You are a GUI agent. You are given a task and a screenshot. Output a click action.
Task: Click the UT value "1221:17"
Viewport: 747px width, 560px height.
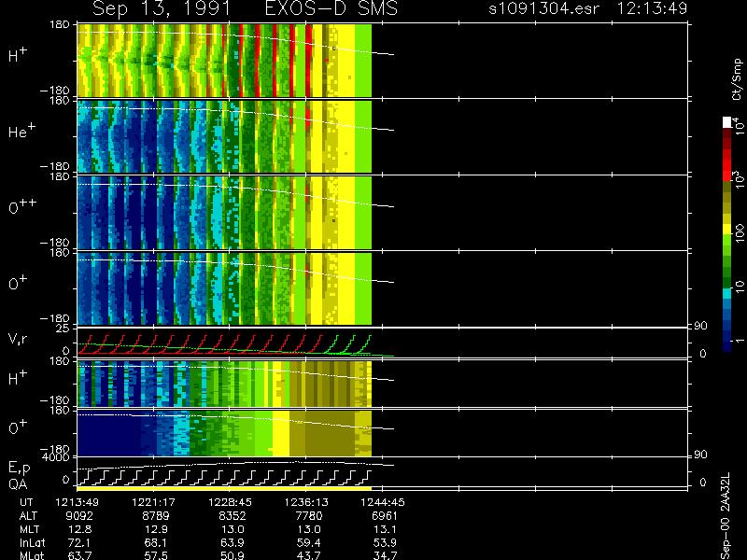(153, 502)
